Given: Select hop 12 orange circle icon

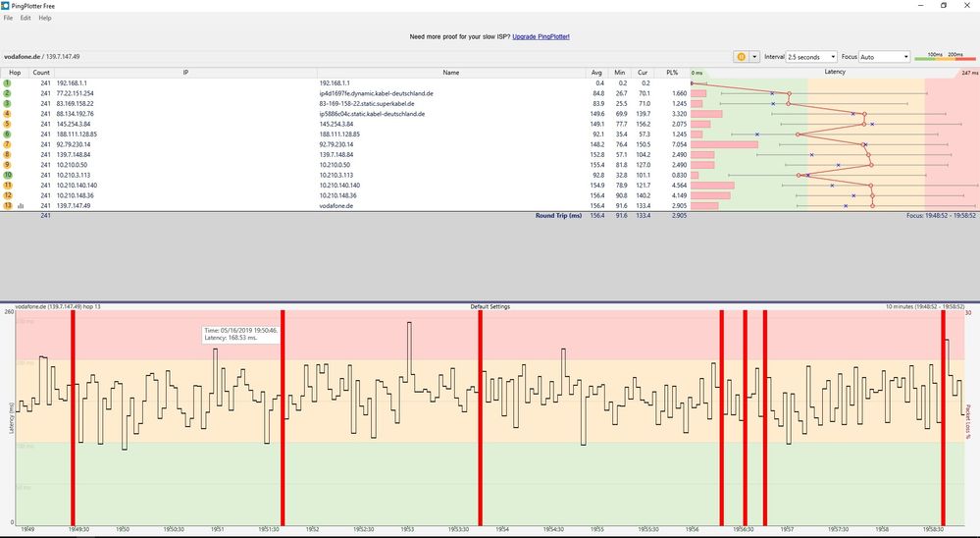Looking at the screenshot, I should tap(8, 195).
